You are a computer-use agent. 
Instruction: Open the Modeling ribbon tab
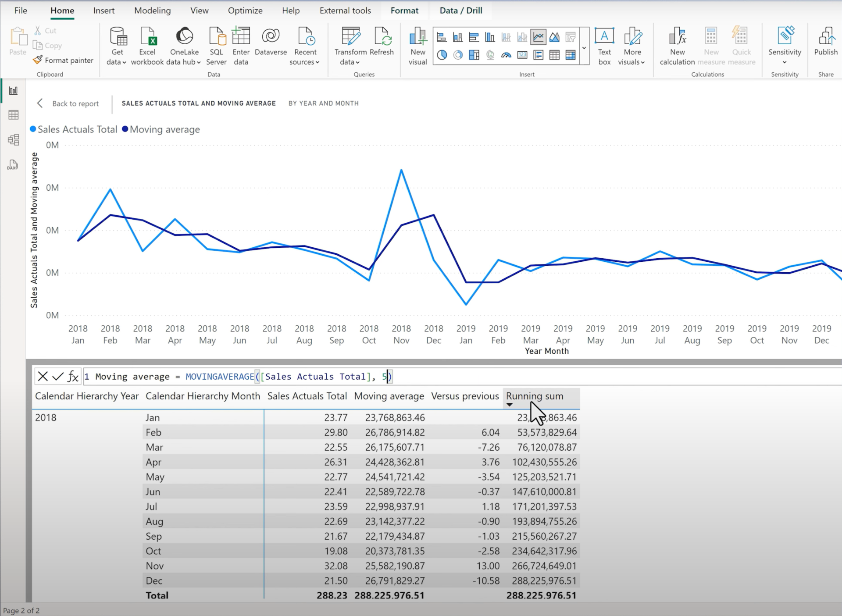click(152, 11)
